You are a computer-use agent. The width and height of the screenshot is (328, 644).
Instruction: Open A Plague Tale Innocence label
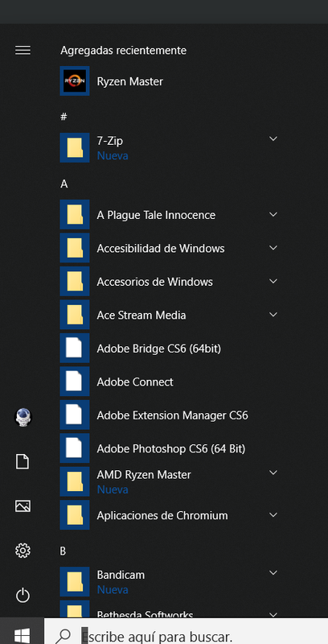[x=156, y=215]
